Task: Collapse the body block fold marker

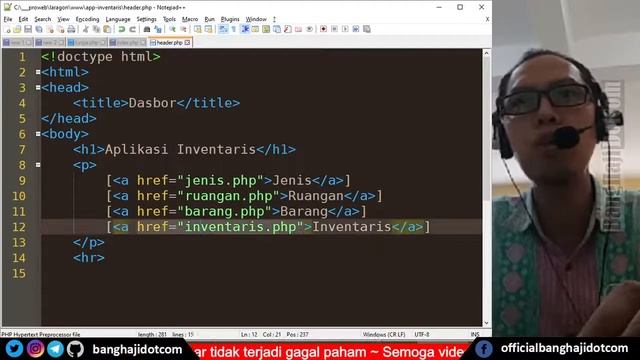Action: (x=38, y=134)
